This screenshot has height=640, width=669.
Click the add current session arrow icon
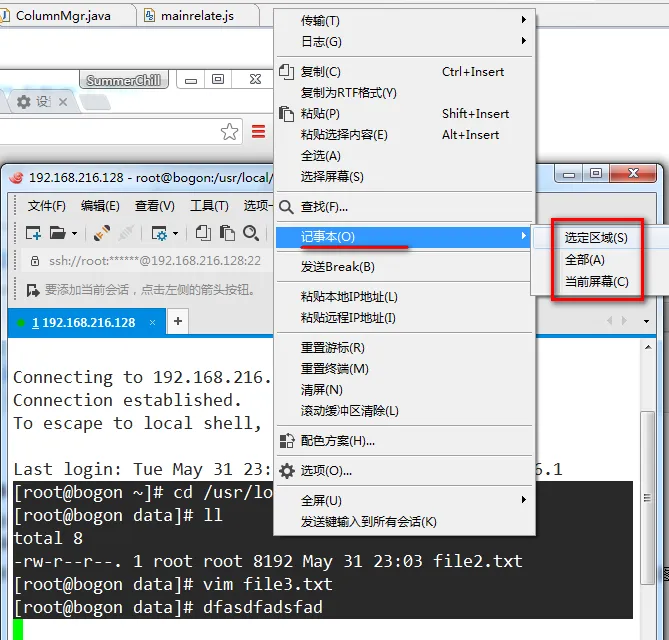pos(33,290)
